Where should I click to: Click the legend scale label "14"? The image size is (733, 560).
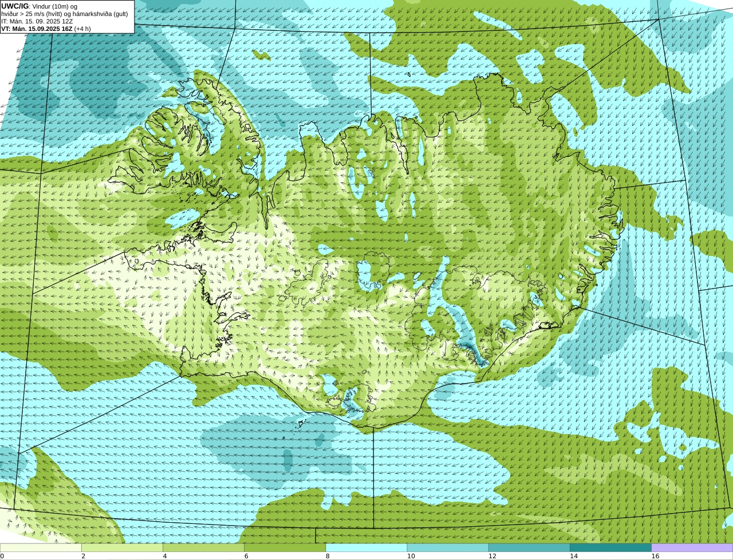(573, 556)
